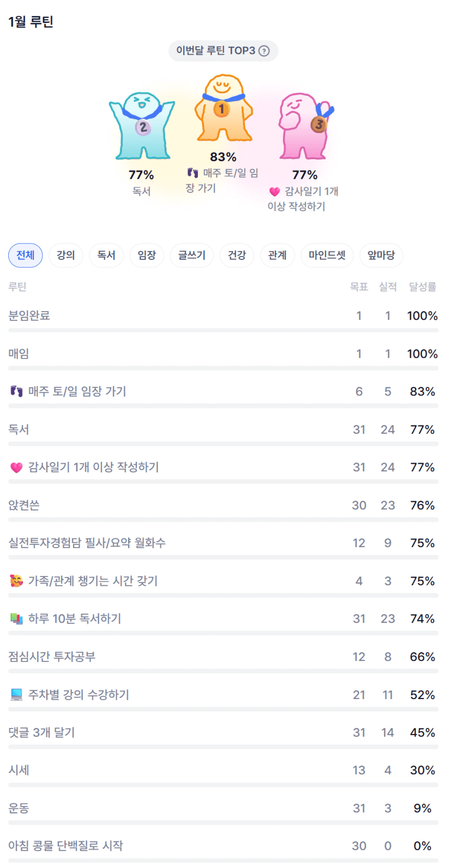Open the 아침 콩물 단백질로 시작 routine

click(x=66, y=846)
